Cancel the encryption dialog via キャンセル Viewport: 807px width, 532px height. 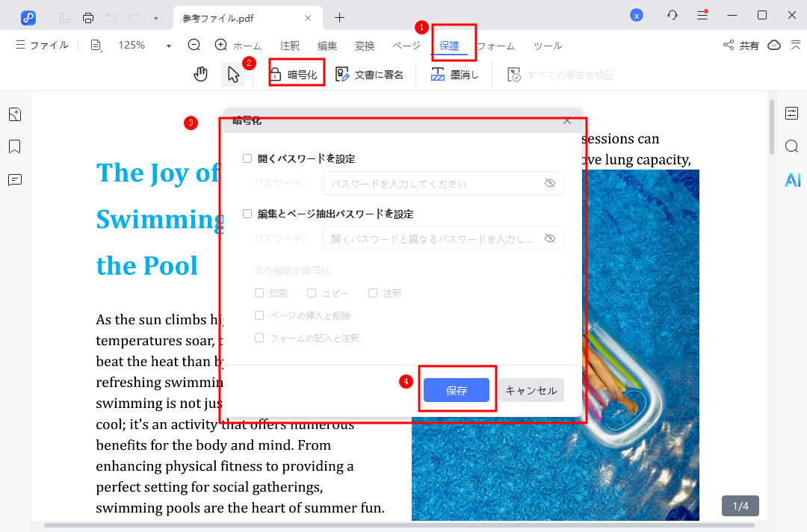(x=531, y=389)
